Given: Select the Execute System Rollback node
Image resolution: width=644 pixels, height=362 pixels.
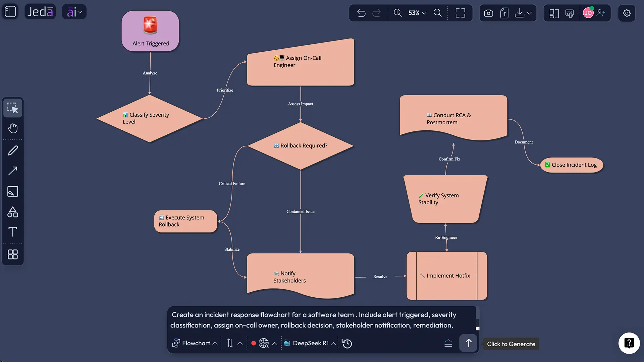Looking at the screenshot, I should tap(185, 221).
